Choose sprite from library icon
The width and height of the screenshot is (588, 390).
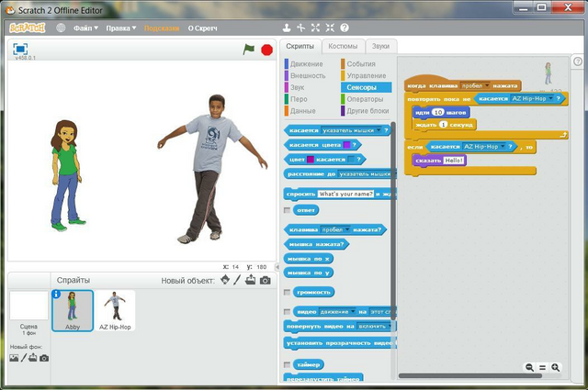pyautogui.click(x=225, y=280)
